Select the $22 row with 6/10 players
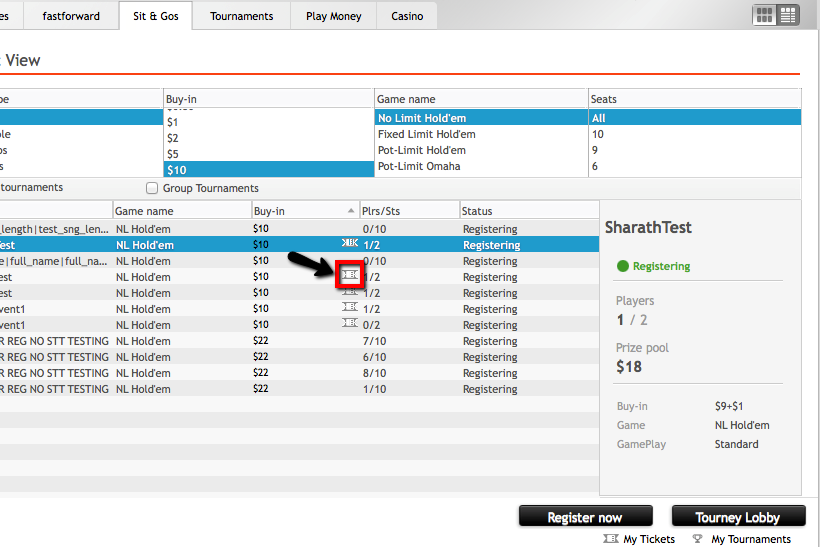 (x=299, y=357)
